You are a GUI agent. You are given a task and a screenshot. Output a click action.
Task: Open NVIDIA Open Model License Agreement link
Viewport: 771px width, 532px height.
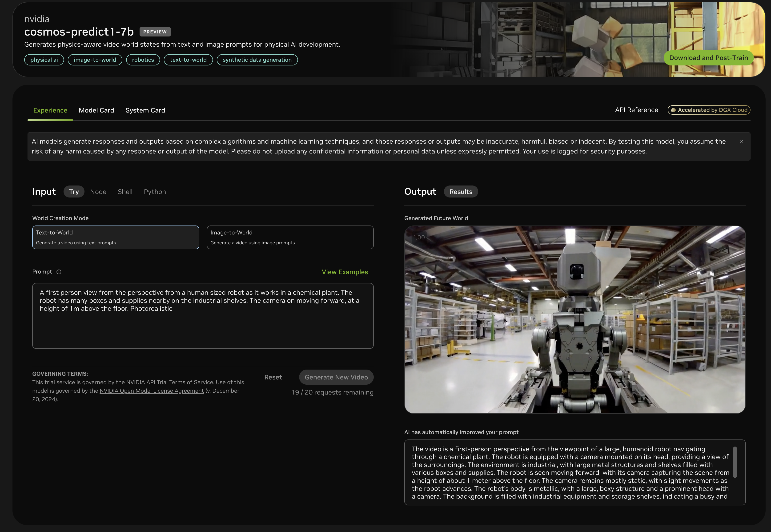coord(152,391)
